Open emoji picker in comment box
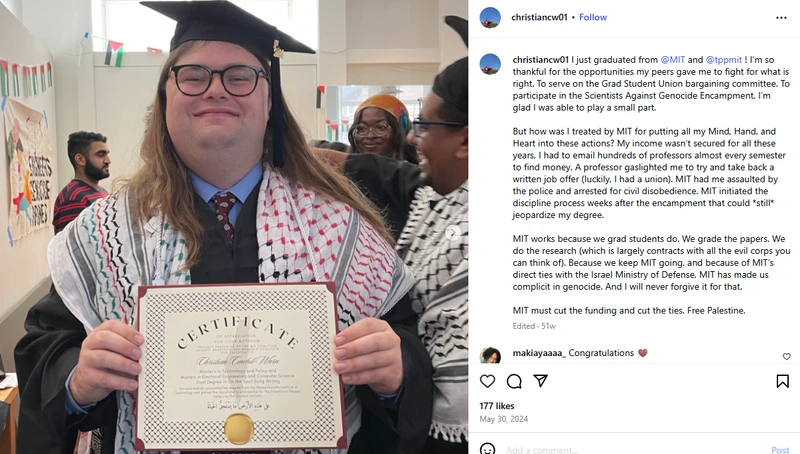 [487, 449]
